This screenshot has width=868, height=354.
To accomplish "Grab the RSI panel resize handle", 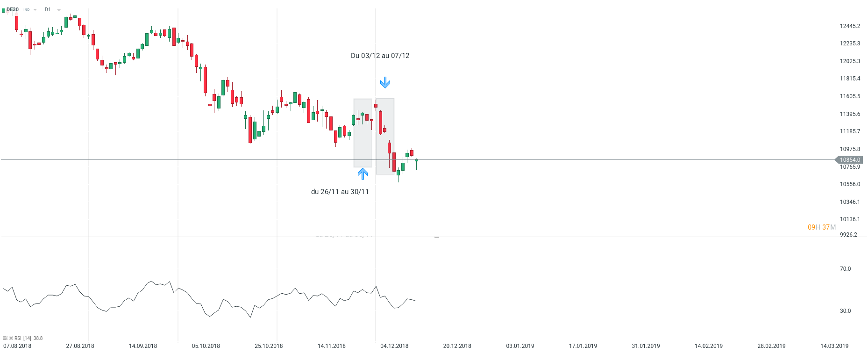I will point(437,237).
